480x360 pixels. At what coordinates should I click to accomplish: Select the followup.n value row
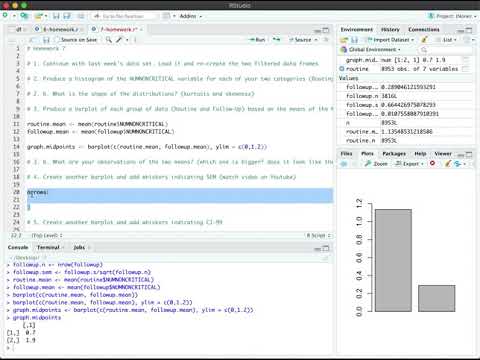click(405, 96)
